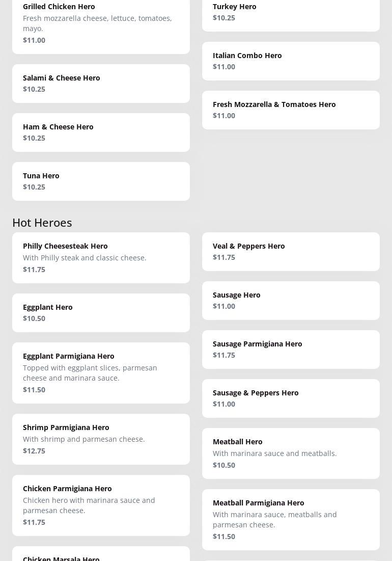Select the Shrimp Parmigiana Hero
Image resolution: width=392 pixels, height=561 pixels.
101,439
